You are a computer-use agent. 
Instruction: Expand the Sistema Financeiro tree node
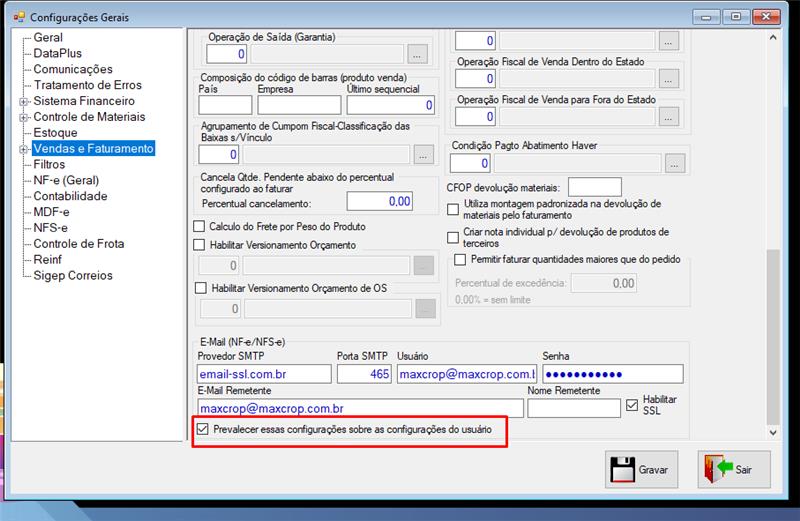point(23,102)
